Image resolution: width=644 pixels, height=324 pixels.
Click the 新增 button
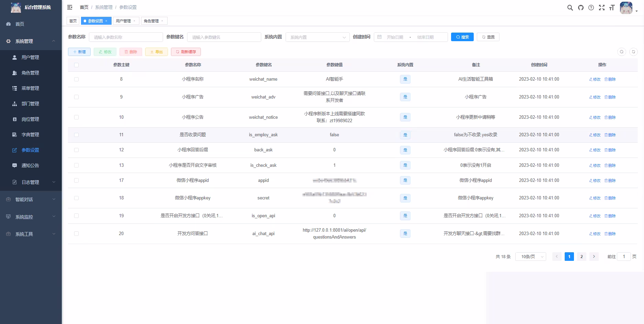[79, 52]
